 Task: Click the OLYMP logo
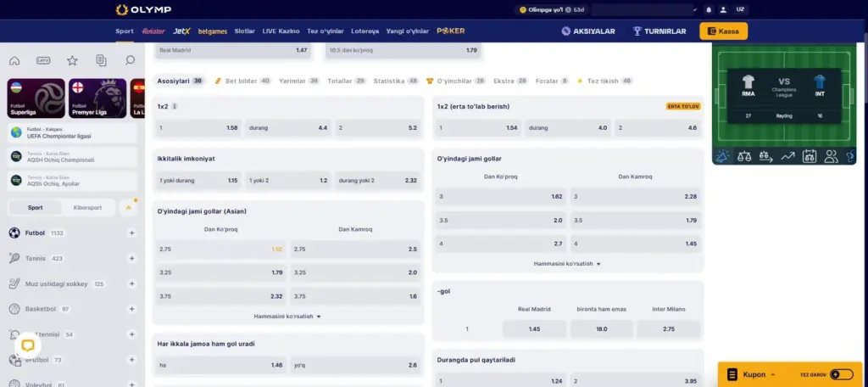(x=143, y=9)
